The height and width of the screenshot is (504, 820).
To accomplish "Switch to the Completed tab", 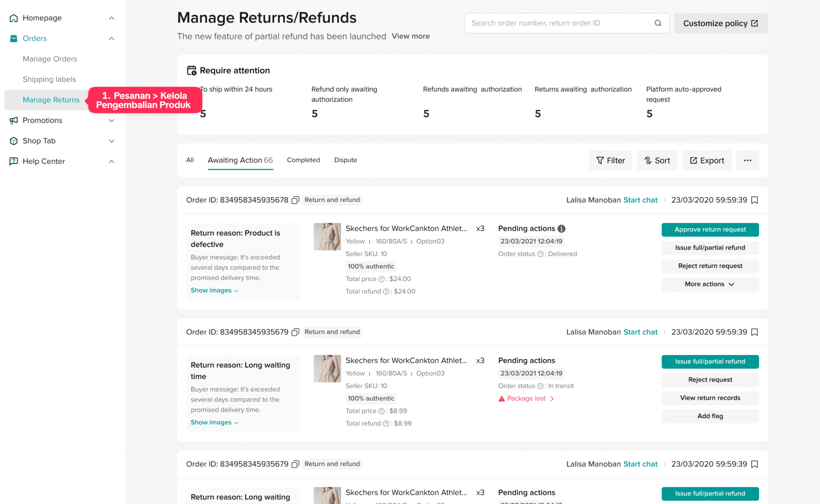I will pos(303,160).
